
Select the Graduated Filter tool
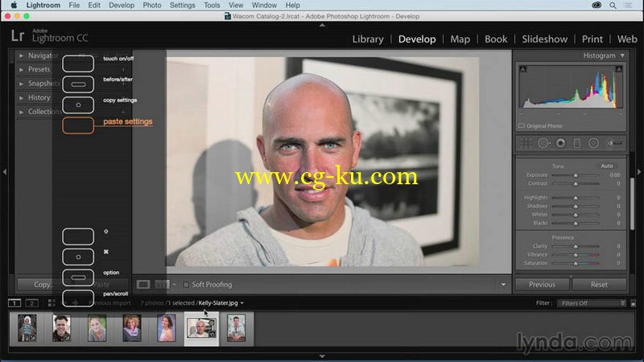(577, 143)
